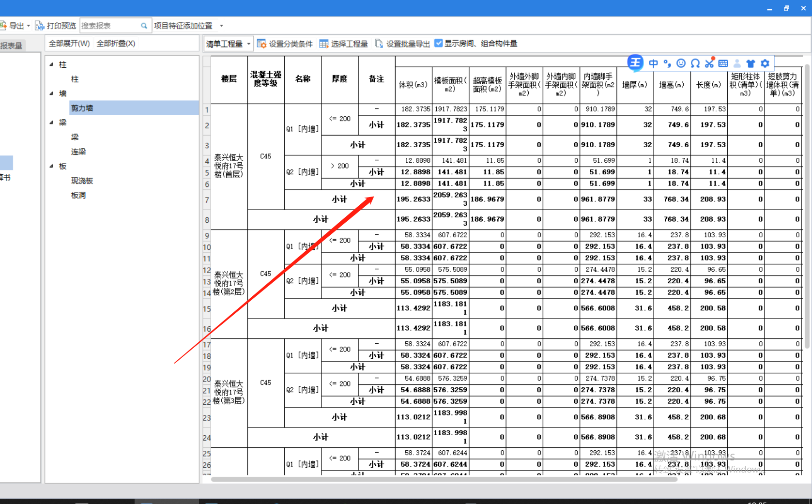Viewport: 812px width, 504px height.
Task: Click the 泰兴恒大悦府17号楼(首层) cell
Action: coord(229,166)
